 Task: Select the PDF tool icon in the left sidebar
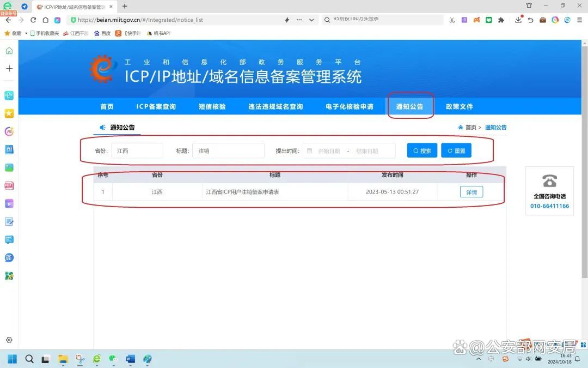[8, 185]
